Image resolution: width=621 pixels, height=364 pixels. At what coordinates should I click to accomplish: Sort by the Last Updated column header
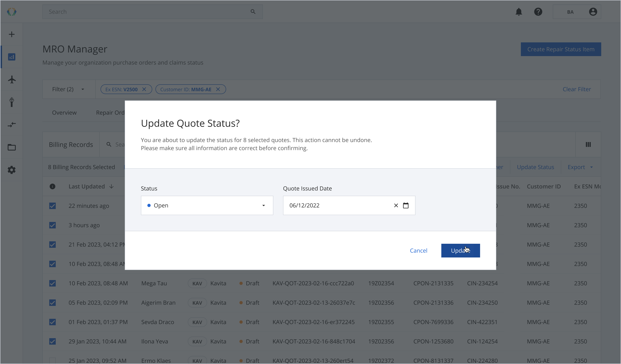pos(87,186)
